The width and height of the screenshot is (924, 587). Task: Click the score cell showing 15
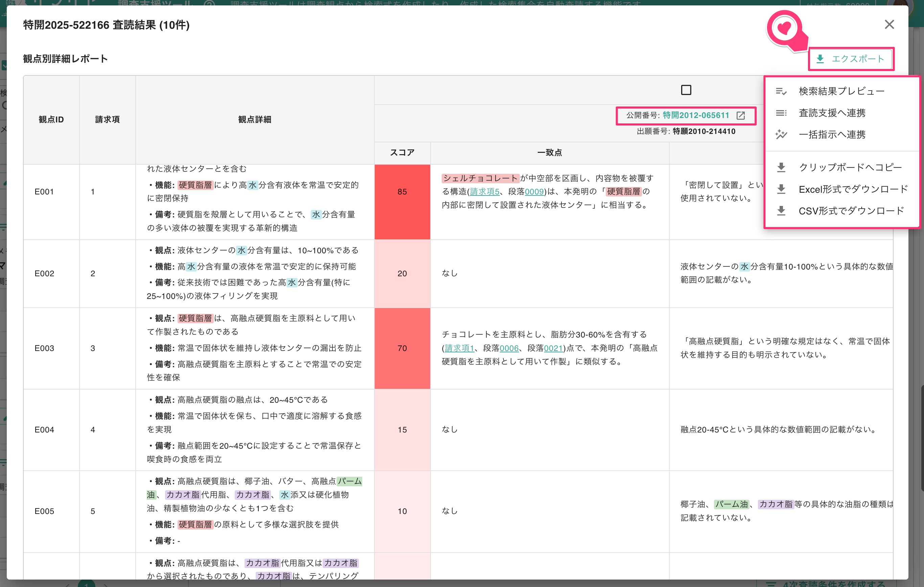tap(402, 430)
